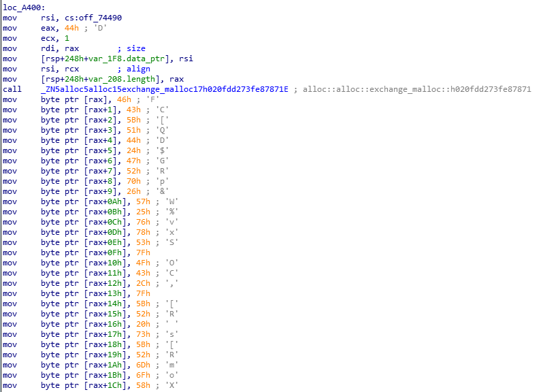This screenshot has width=543, height=392.
Task: Click the 47h value with 'G' comment
Action: click(133, 161)
